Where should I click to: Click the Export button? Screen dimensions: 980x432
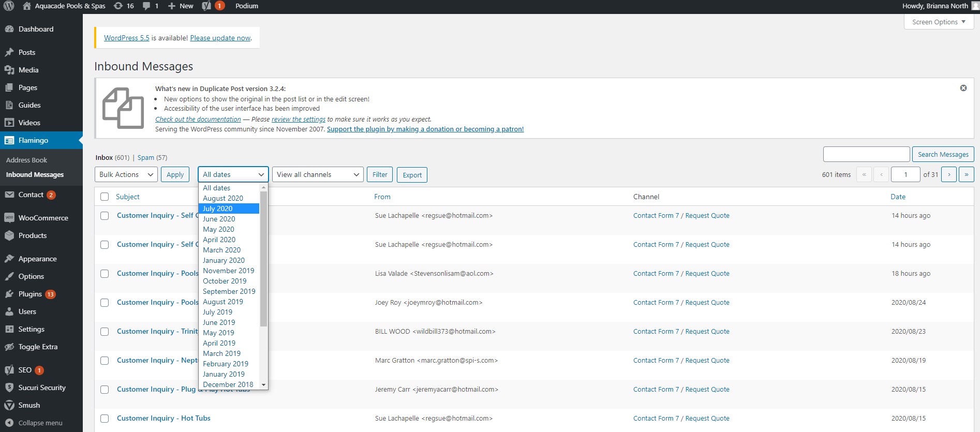(x=412, y=175)
